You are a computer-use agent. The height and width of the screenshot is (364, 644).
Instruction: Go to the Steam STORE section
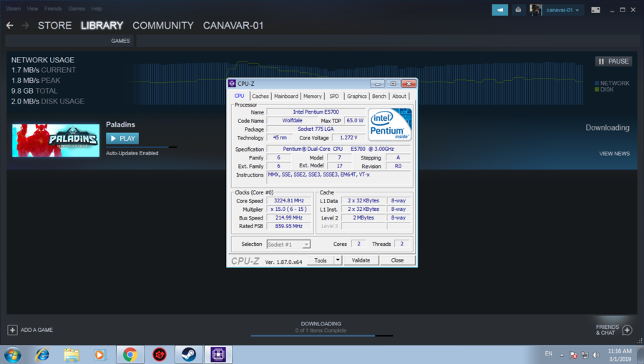coord(54,26)
